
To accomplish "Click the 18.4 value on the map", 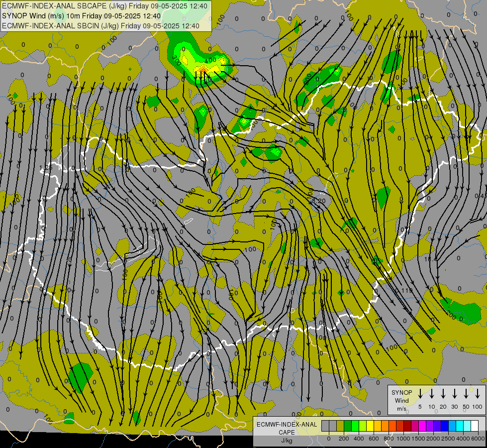I will (x=430, y=258).
